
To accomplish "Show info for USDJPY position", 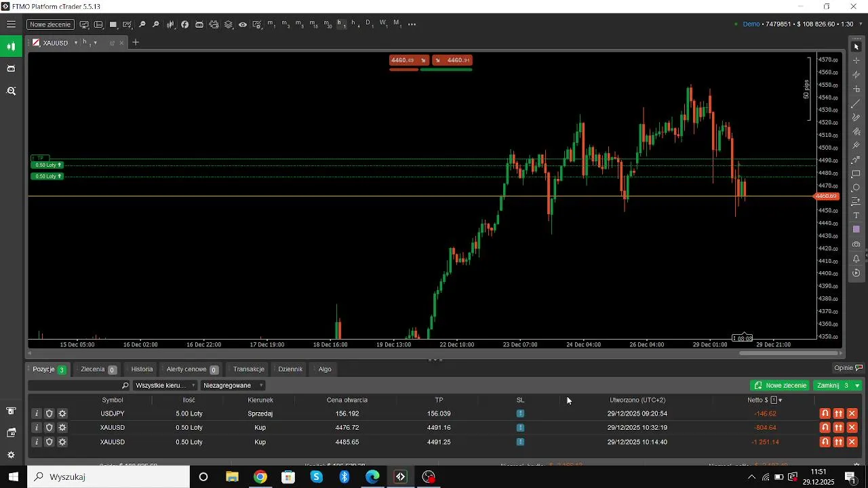I will pos(37,413).
